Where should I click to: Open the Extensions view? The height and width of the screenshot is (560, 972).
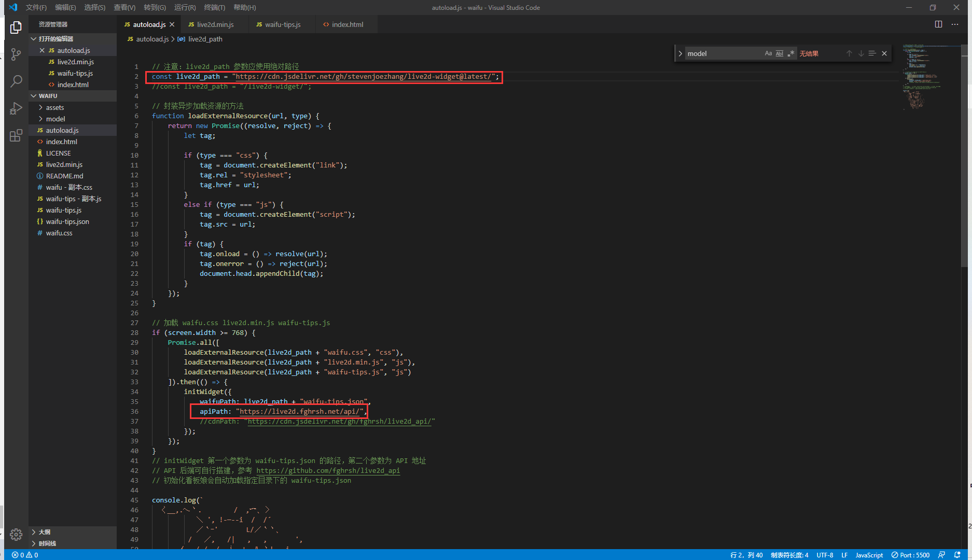pos(16,135)
